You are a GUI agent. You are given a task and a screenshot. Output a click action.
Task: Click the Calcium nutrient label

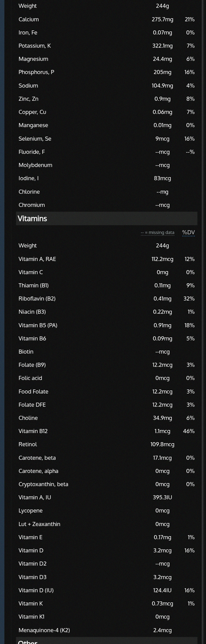click(x=29, y=19)
